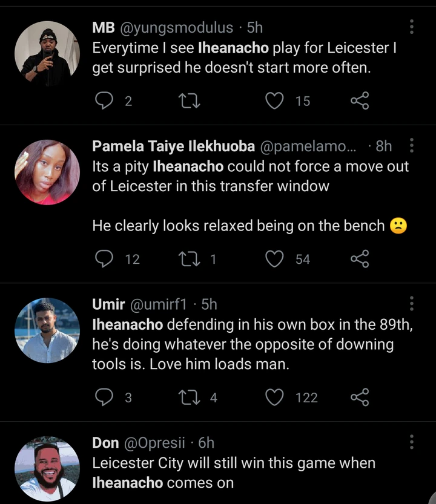Reply to MB's tweet about Iheanacho

pyautogui.click(x=105, y=100)
